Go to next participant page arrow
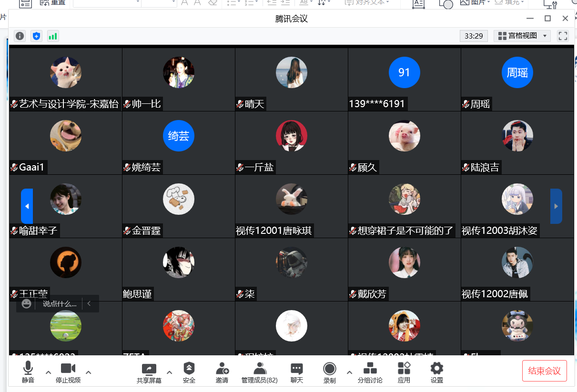577x392 pixels. pos(556,206)
